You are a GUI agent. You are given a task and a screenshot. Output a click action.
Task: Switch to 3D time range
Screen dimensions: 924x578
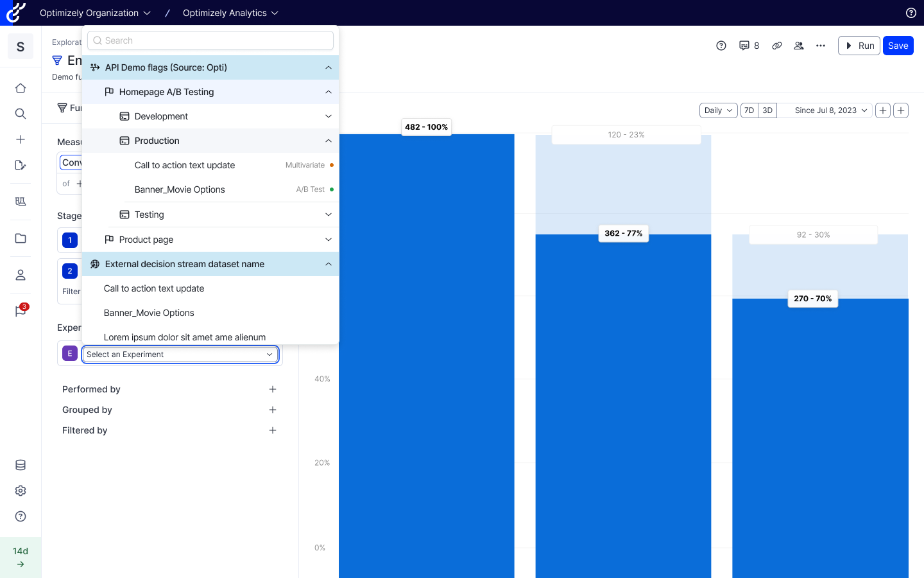coord(767,110)
